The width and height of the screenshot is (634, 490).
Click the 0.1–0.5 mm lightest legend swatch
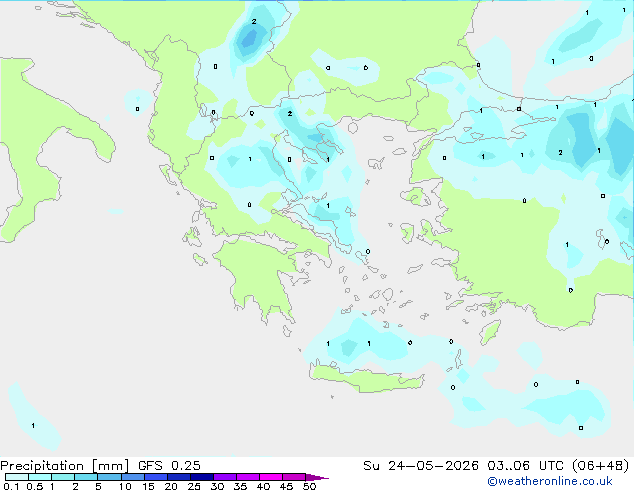coord(17,477)
